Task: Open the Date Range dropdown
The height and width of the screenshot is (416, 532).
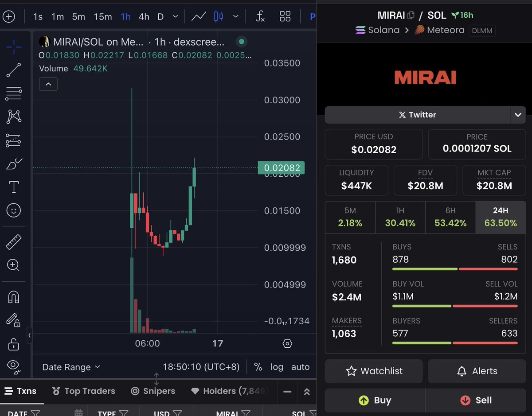Action: click(x=71, y=367)
